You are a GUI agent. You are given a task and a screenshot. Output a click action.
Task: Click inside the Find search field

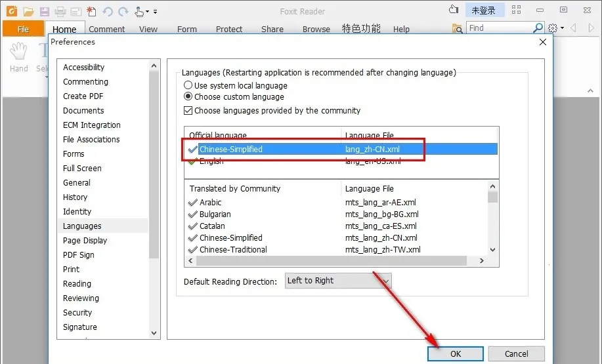pyautogui.click(x=499, y=28)
